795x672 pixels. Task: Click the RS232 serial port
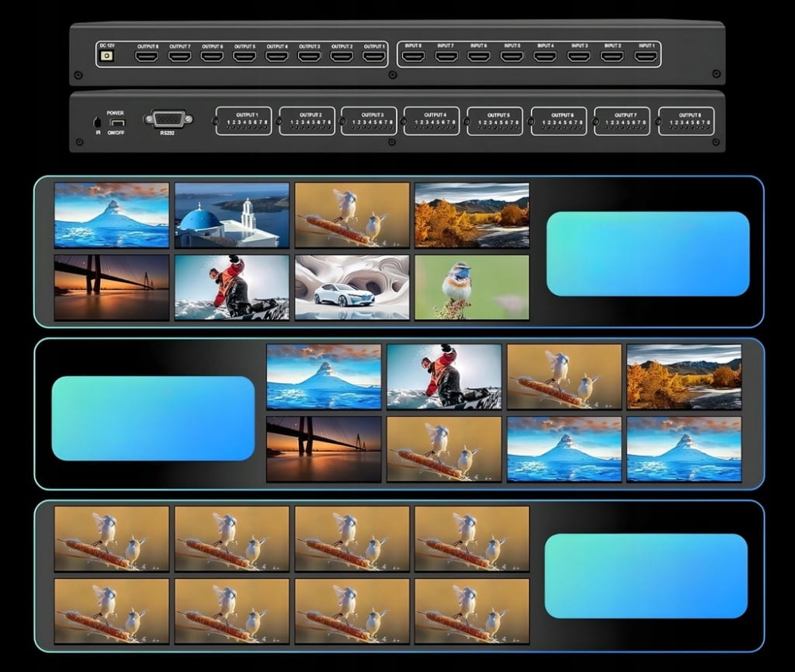point(168,119)
